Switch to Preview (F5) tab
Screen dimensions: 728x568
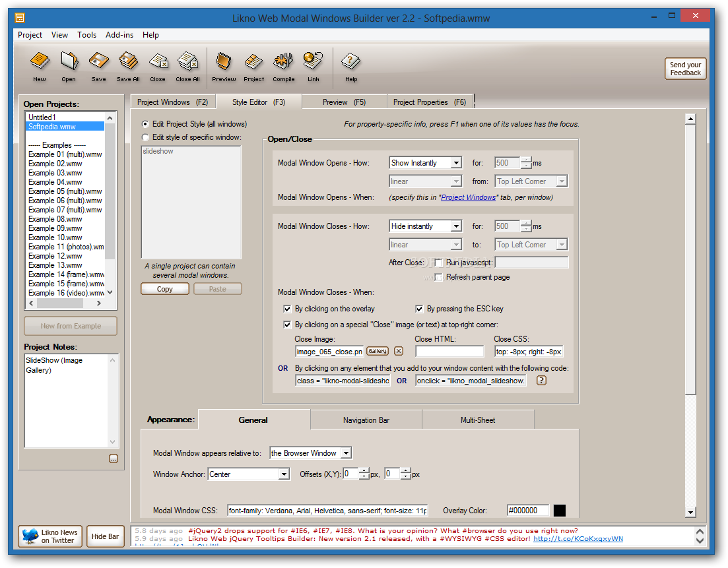click(344, 102)
